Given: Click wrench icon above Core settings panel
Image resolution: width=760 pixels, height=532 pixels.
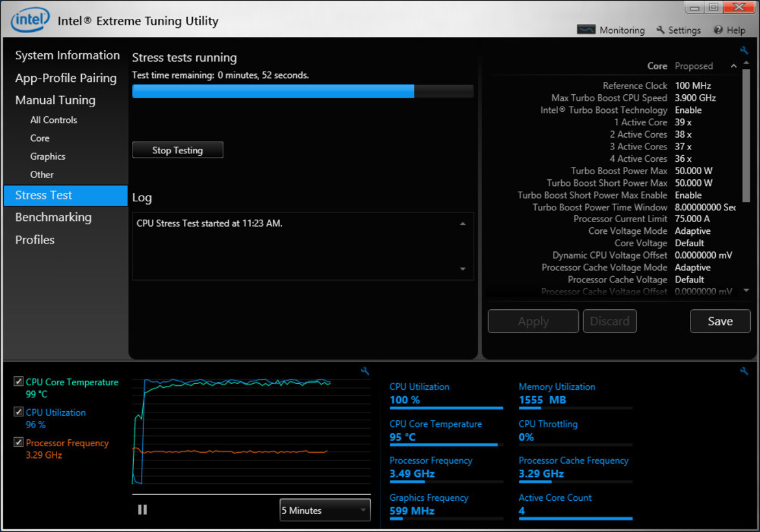Looking at the screenshot, I should [744, 50].
